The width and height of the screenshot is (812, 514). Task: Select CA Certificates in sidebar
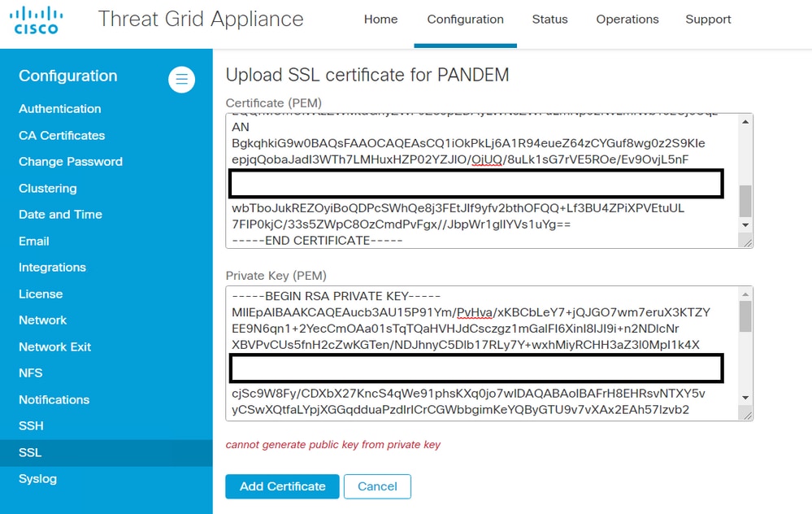(x=62, y=135)
